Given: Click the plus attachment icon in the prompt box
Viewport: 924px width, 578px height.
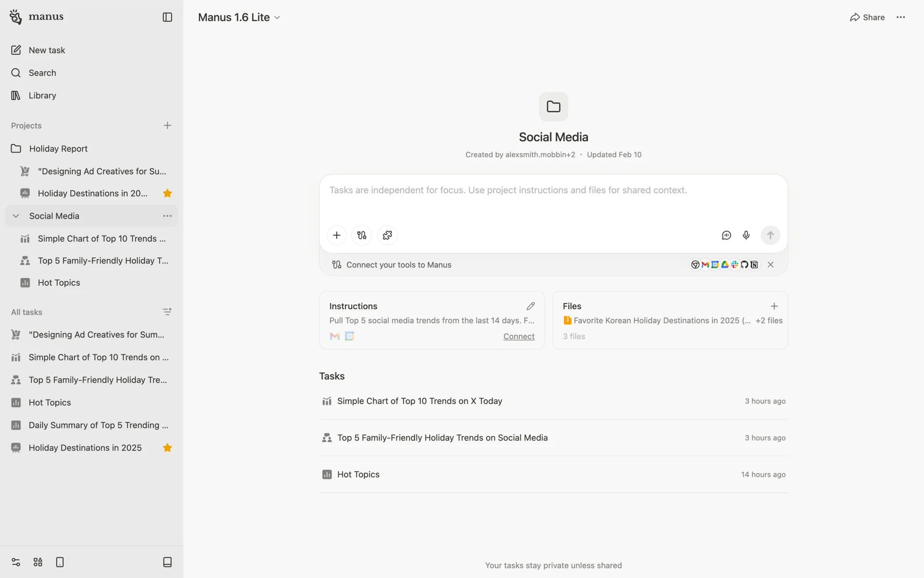Looking at the screenshot, I should click(336, 235).
